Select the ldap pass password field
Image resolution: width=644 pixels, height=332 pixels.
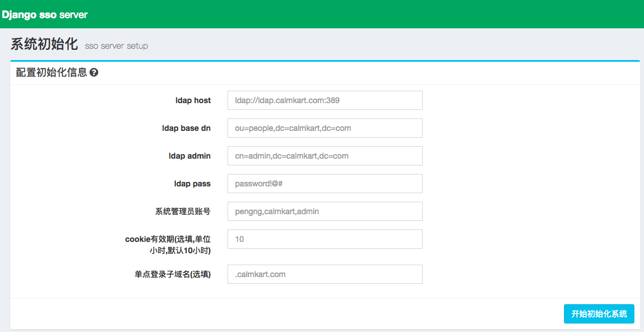325,183
